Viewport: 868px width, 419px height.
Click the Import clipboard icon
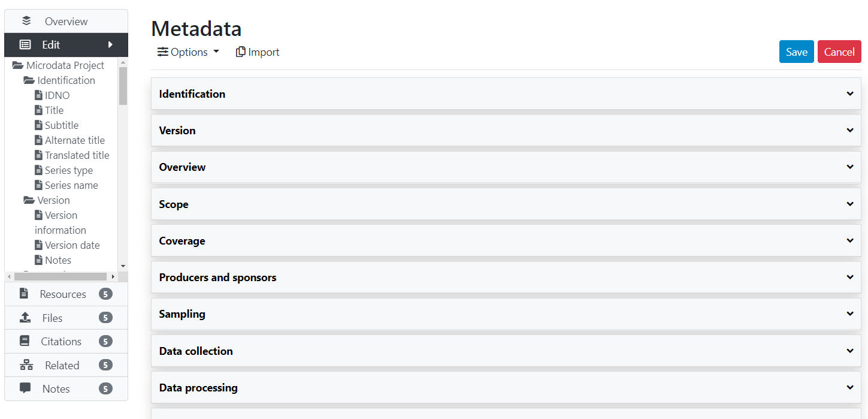(x=241, y=52)
